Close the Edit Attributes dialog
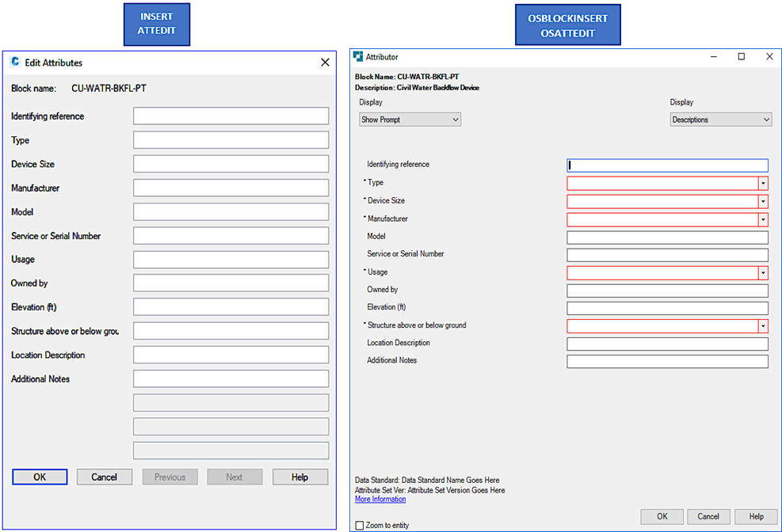The width and height of the screenshot is (782, 532). point(325,63)
